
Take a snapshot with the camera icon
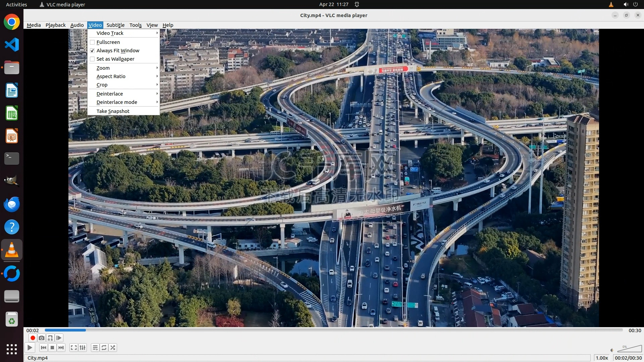pyautogui.click(x=42, y=338)
